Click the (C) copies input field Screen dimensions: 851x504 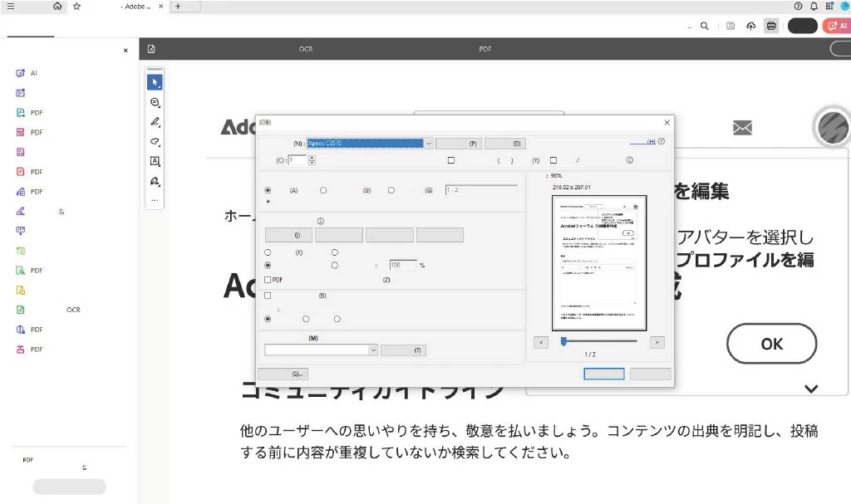(298, 160)
